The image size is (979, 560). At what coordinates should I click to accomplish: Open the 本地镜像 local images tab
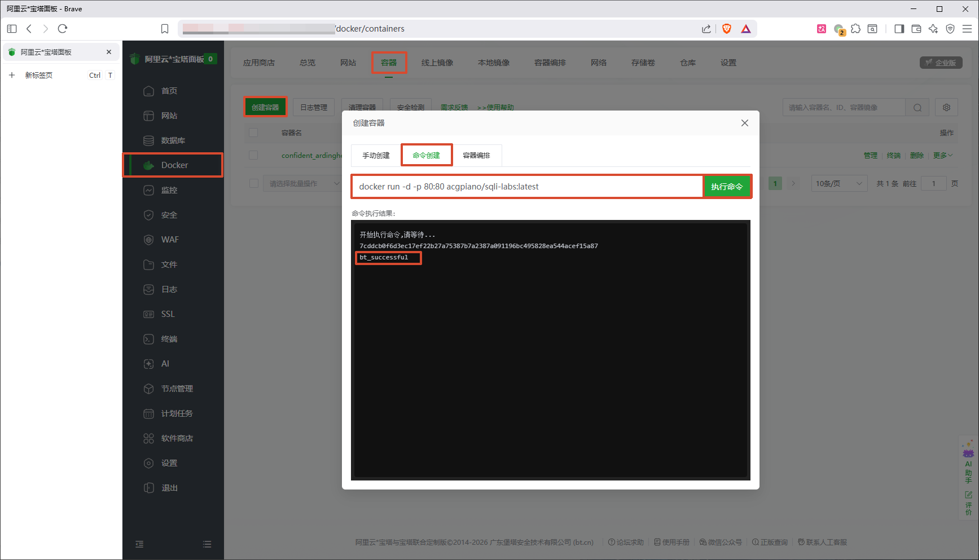(x=494, y=63)
